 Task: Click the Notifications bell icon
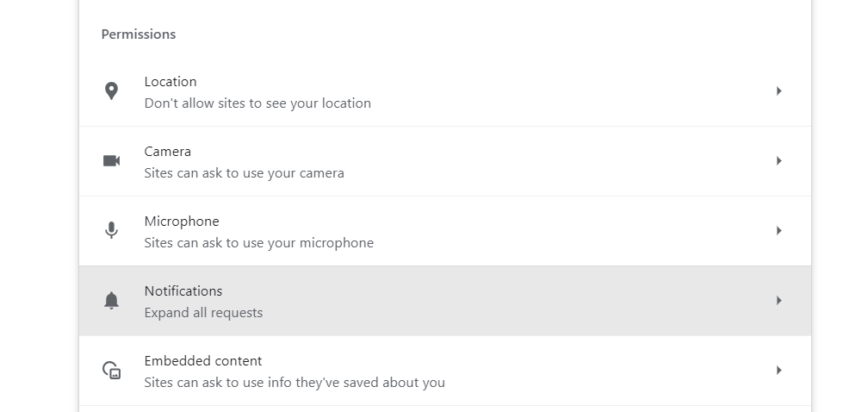point(111,301)
